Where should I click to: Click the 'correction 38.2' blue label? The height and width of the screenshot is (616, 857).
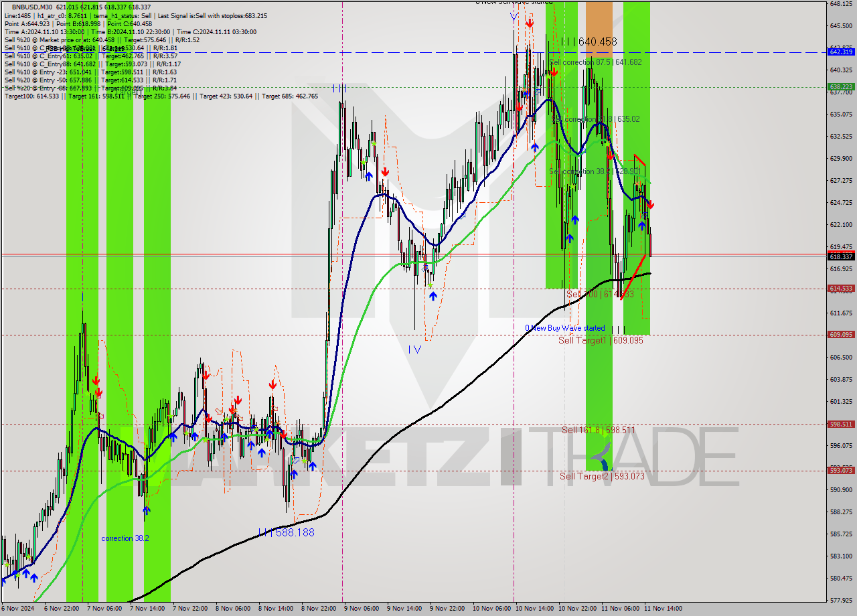[x=125, y=538]
